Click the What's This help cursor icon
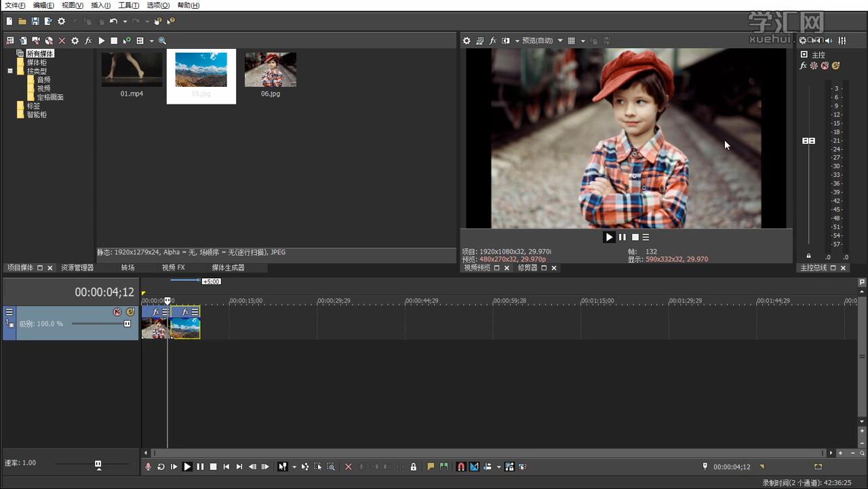The width and height of the screenshot is (868, 489). tap(171, 22)
